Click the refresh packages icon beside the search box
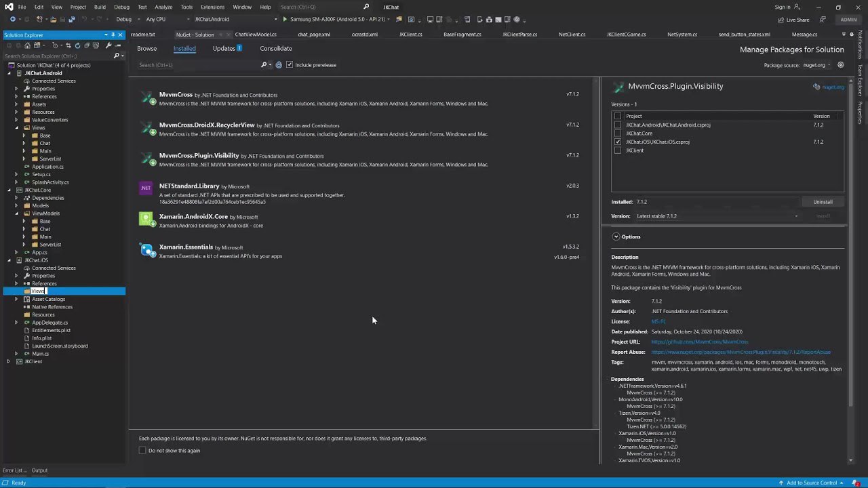The image size is (868, 488). coord(279,65)
